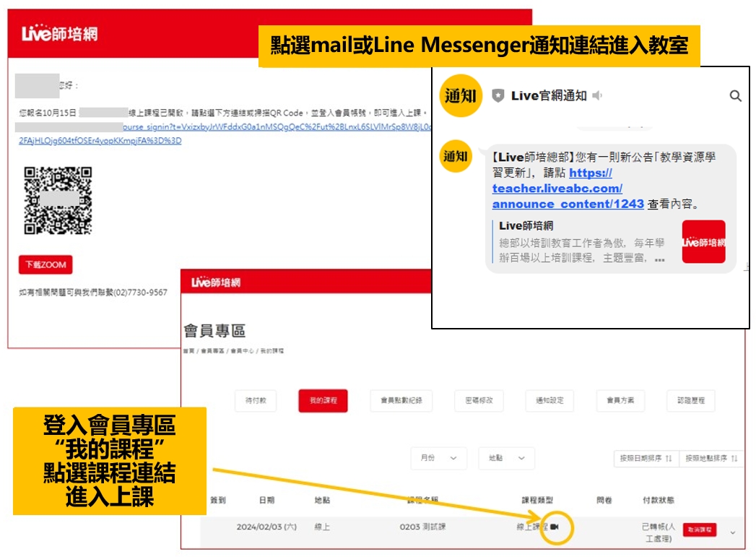Image resolution: width=756 pixels, height=557 pixels.
Task: Click 會員中心 in the breadcrumb
Action: point(241,350)
